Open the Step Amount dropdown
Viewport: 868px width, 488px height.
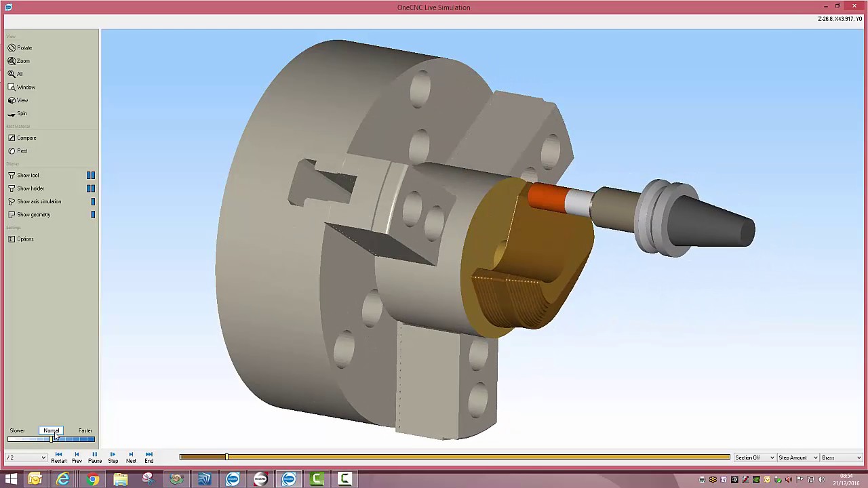[x=797, y=457]
